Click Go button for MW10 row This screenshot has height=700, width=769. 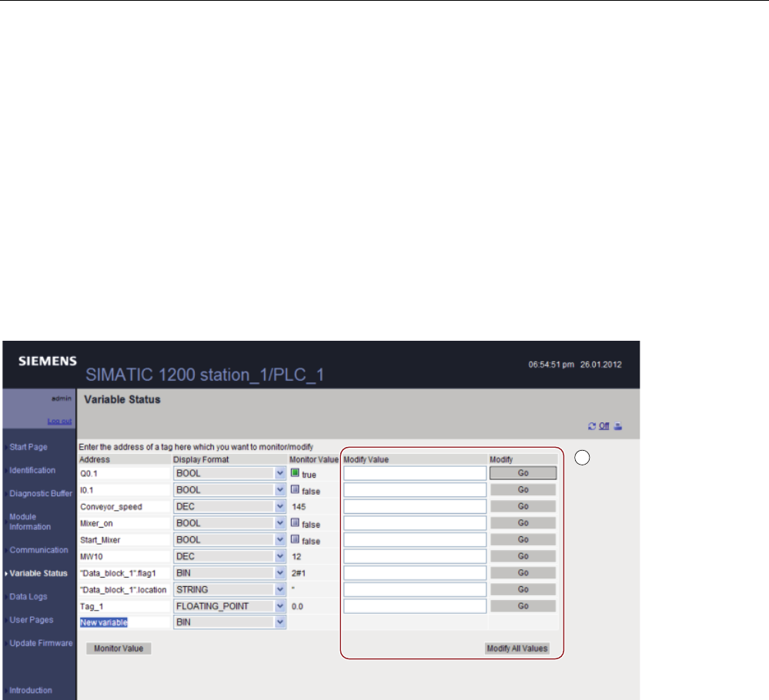pos(523,556)
